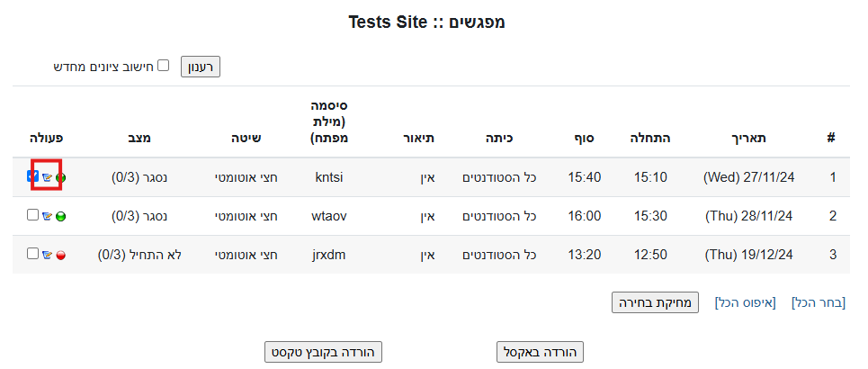
Task: Click the red status circle in row 3
Action: [61, 256]
